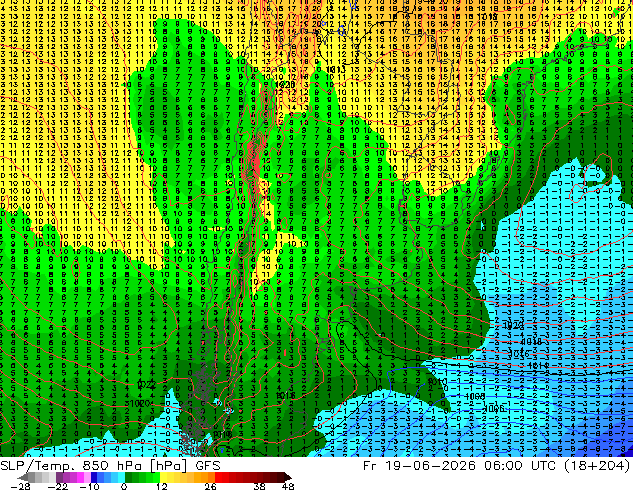
Task: Click the 12 label under the color scale
Action: [x=162, y=486]
